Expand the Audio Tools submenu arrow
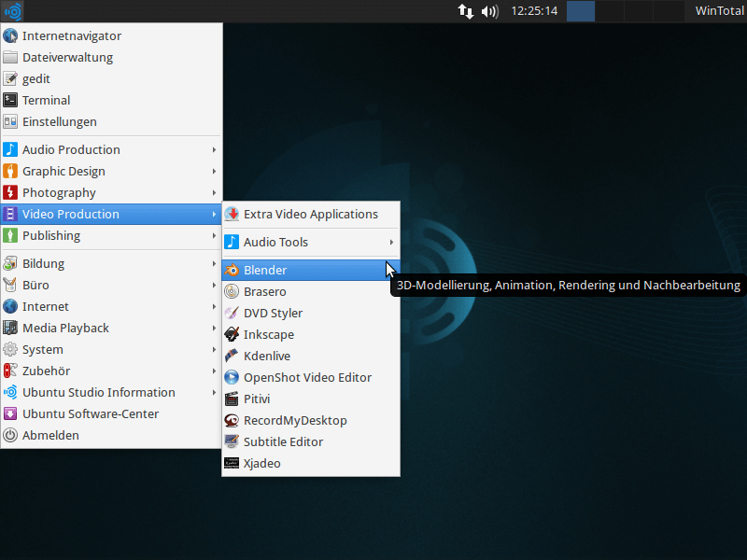Screen dimensions: 747x560 coord(391,242)
